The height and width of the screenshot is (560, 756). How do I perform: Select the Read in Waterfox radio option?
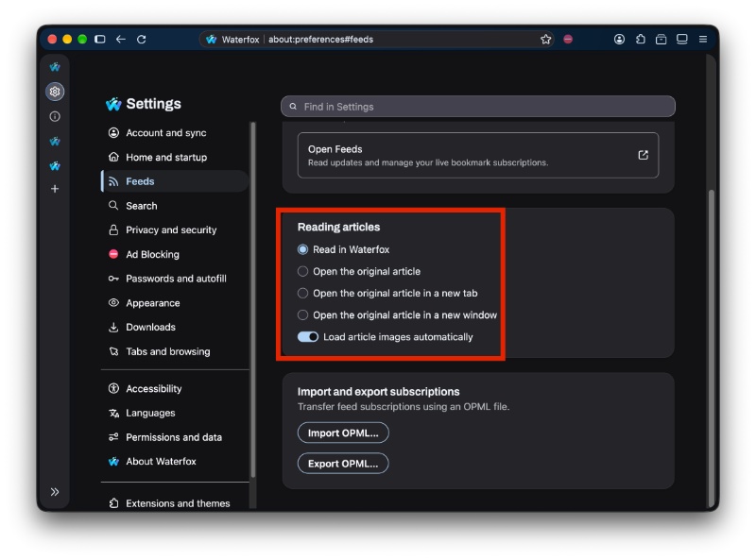pyautogui.click(x=302, y=249)
